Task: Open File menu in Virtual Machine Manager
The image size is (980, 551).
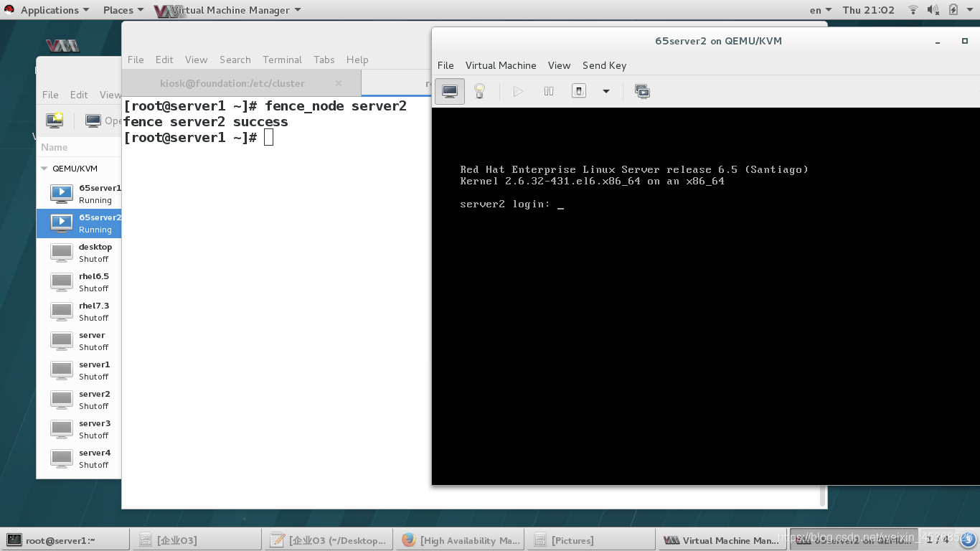Action: click(50, 95)
